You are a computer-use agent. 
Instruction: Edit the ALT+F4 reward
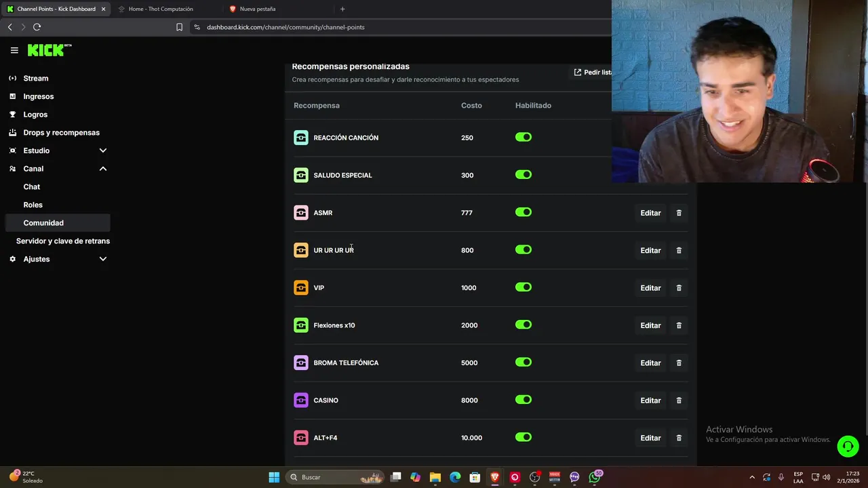click(650, 438)
